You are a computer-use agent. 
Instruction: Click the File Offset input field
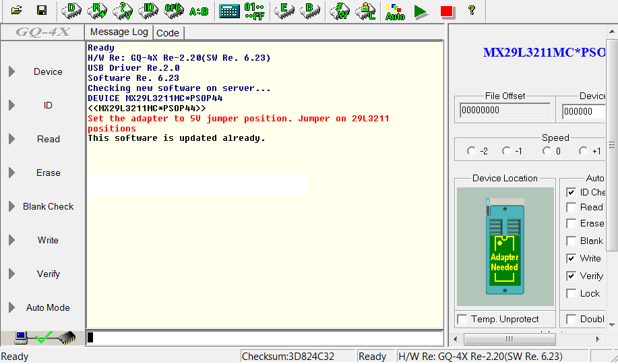point(505,111)
